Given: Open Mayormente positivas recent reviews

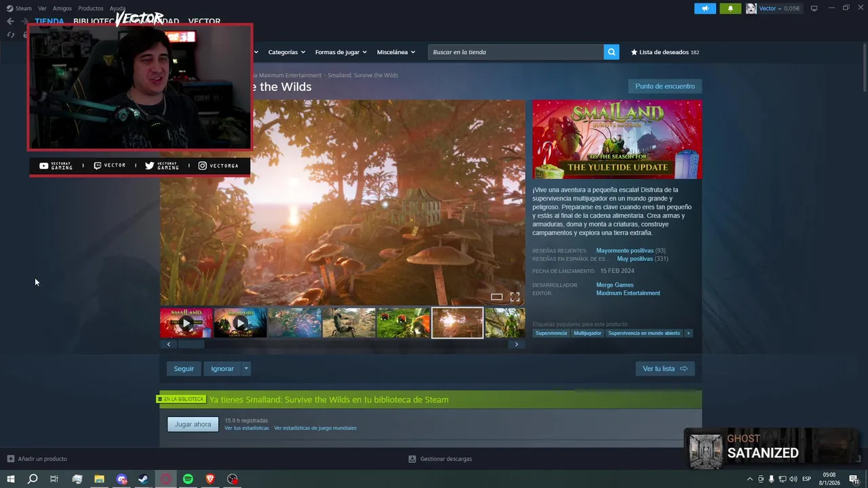Looking at the screenshot, I should click(x=625, y=251).
